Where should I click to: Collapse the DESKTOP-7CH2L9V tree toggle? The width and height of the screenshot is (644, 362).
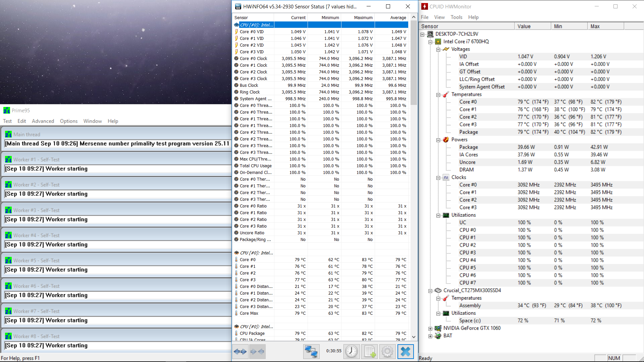[x=422, y=34]
